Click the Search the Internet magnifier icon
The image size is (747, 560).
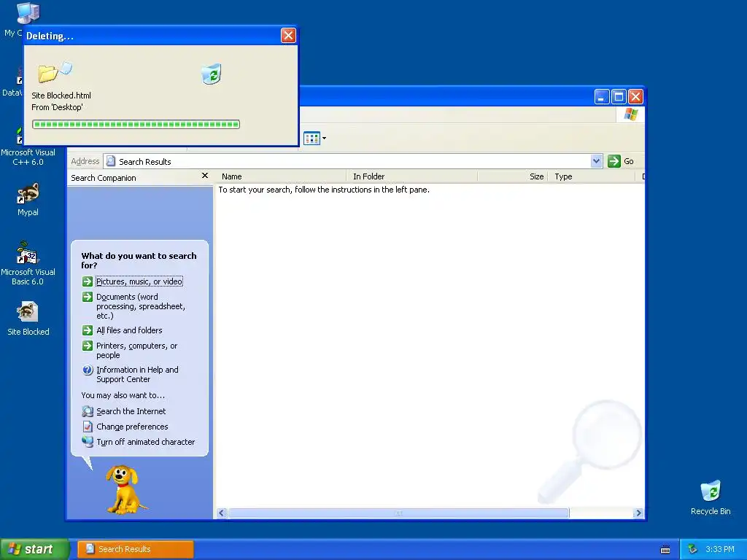(88, 411)
